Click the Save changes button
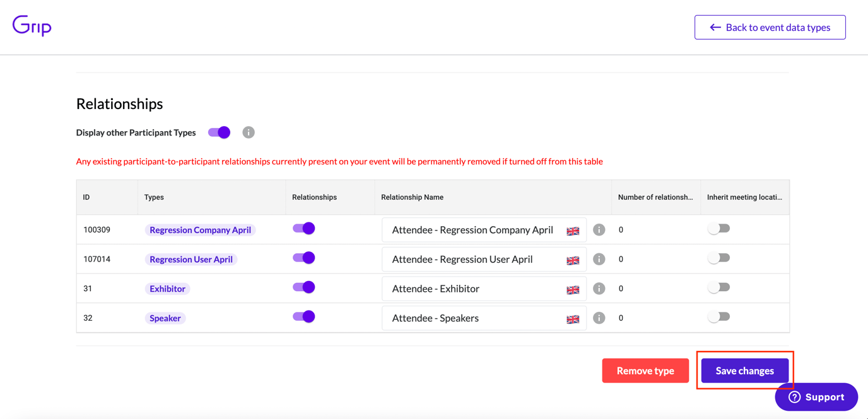 (745, 370)
